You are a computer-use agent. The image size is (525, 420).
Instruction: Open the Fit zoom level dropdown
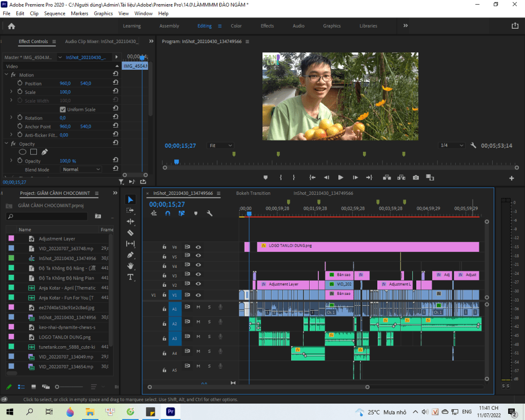click(220, 146)
